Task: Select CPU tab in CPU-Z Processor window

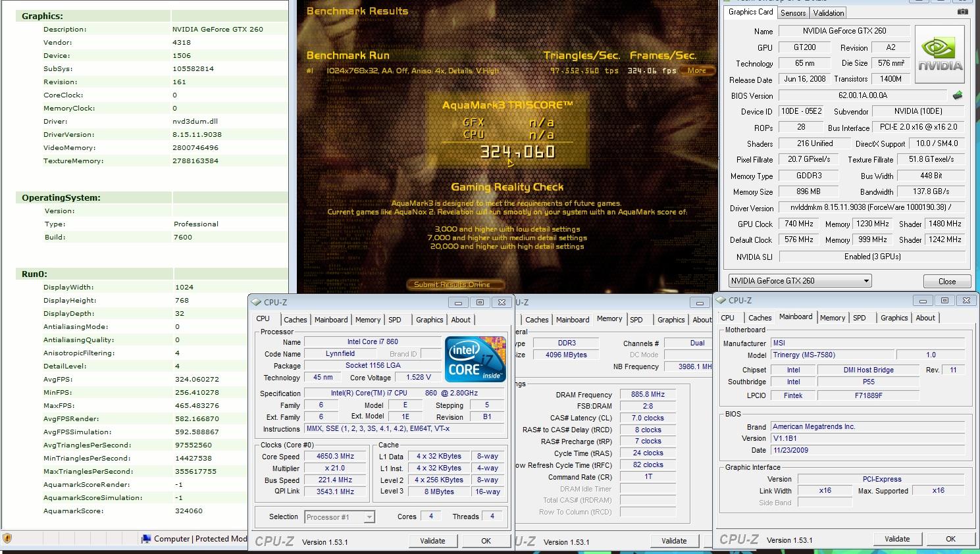Action: (x=263, y=318)
